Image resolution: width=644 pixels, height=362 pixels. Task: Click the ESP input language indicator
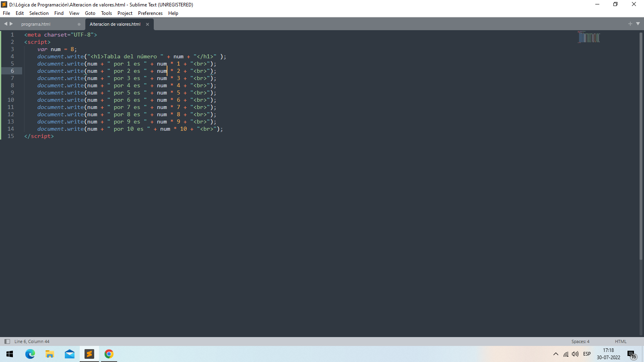coord(587,354)
